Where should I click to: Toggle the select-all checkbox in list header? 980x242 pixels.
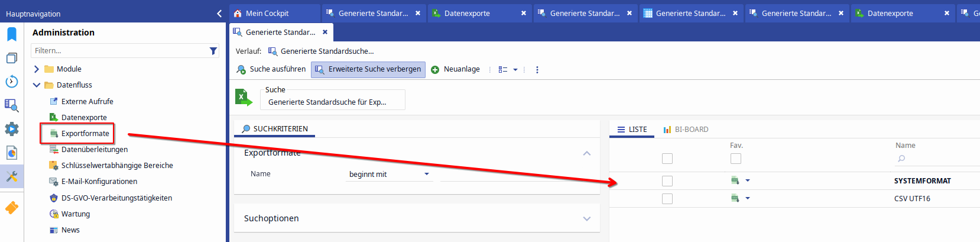pyautogui.click(x=667, y=159)
